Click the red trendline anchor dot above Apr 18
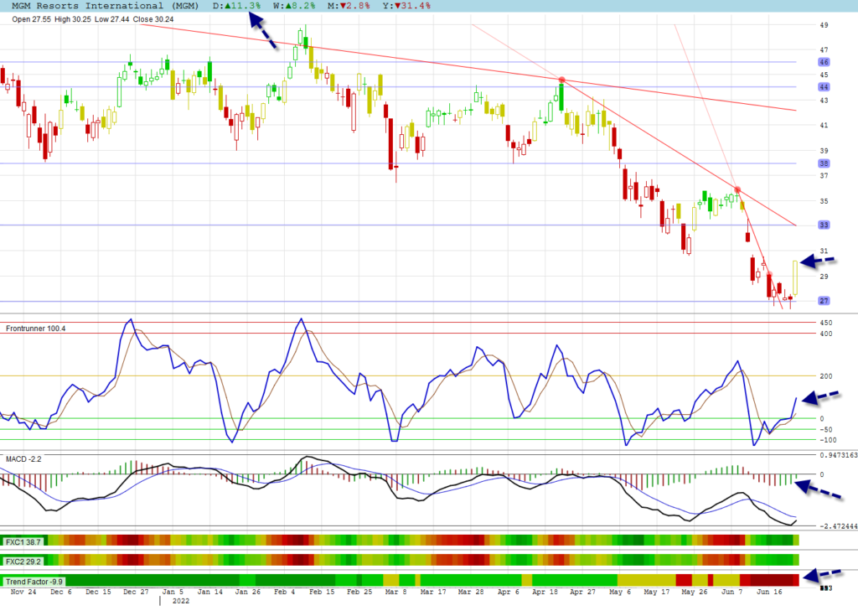Image resolution: width=858 pixels, height=616 pixels. 561,80
